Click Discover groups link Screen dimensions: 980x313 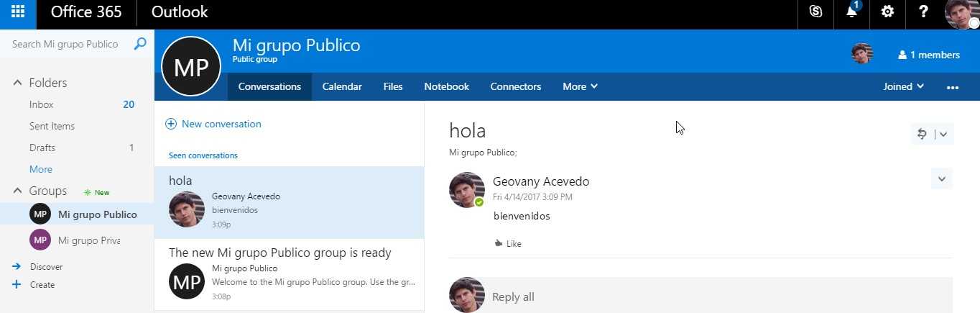[x=46, y=266]
